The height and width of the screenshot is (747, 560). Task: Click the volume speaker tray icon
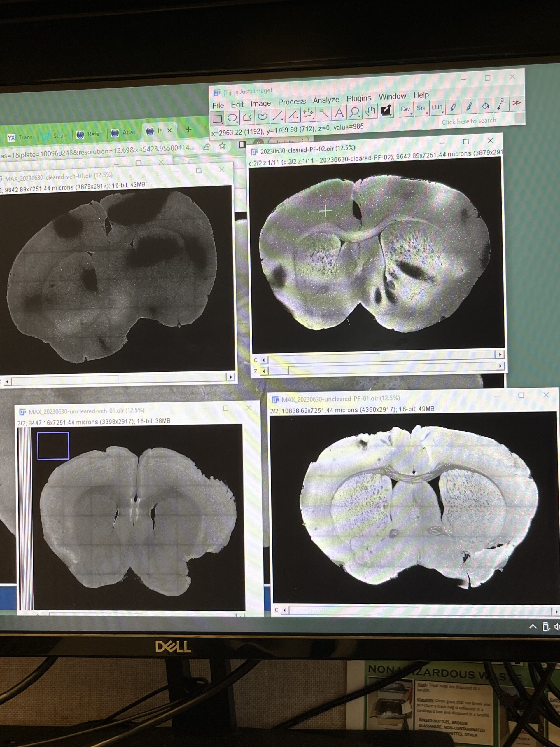(556, 627)
